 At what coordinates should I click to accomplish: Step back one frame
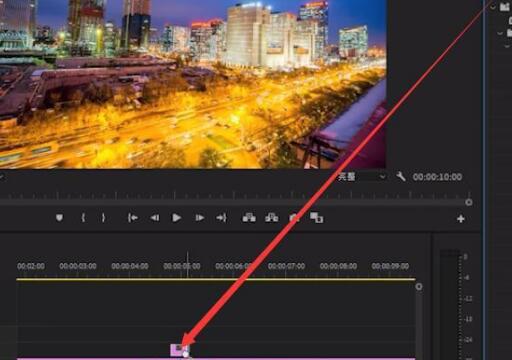[x=155, y=218]
